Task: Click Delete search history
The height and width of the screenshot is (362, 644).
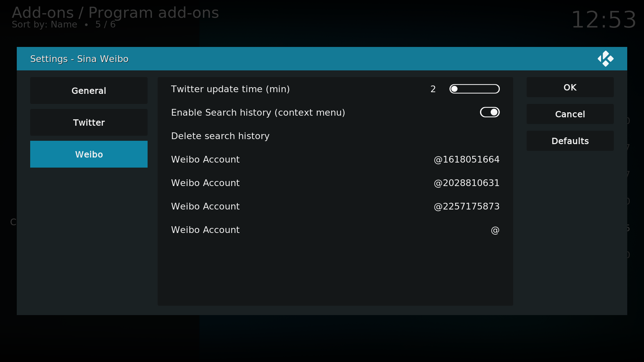Action: (x=220, y=136)
